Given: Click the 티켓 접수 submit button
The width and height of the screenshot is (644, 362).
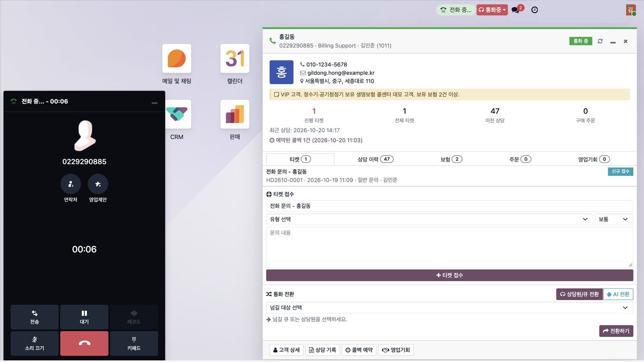Looking at the screenshot, I should pos(450,275).
